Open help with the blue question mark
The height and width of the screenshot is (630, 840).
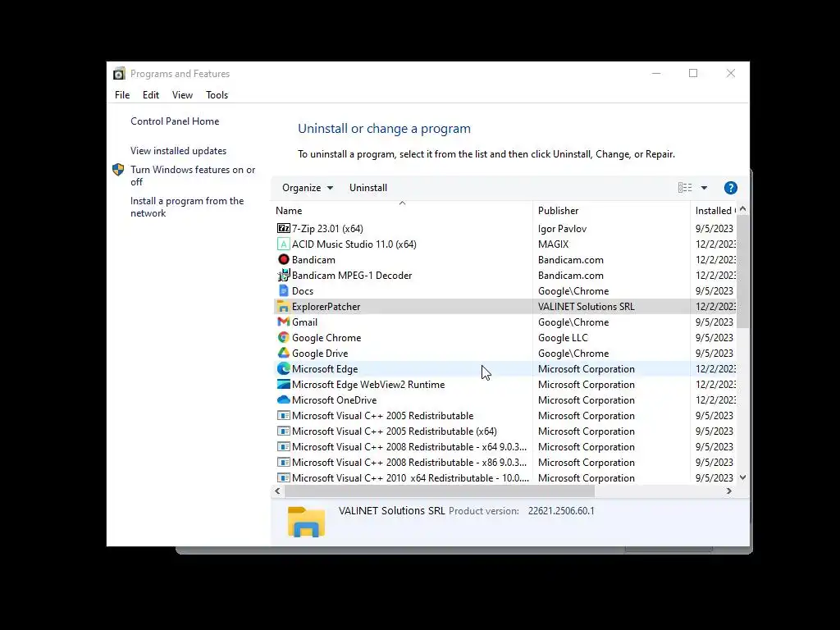pyautogui.click(x=730, y=188)
